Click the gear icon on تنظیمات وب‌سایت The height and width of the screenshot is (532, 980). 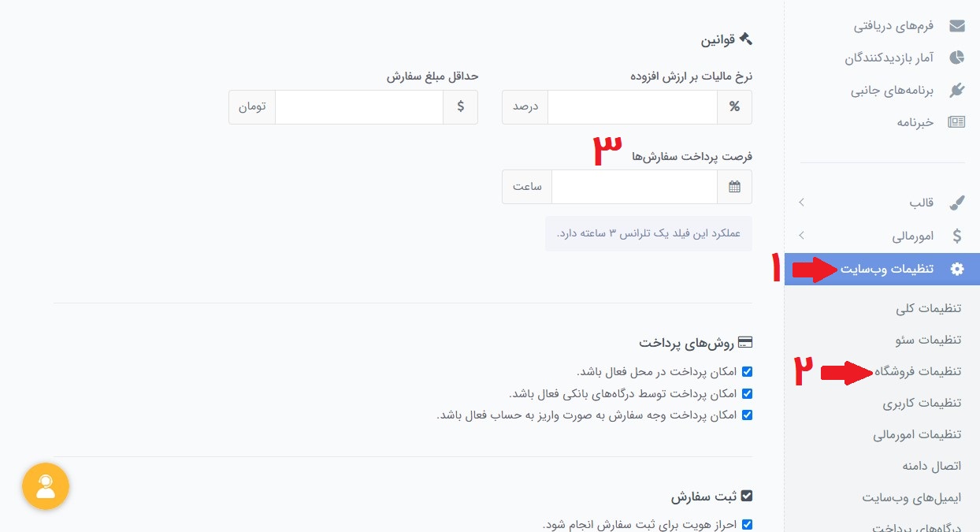(957, 269)
